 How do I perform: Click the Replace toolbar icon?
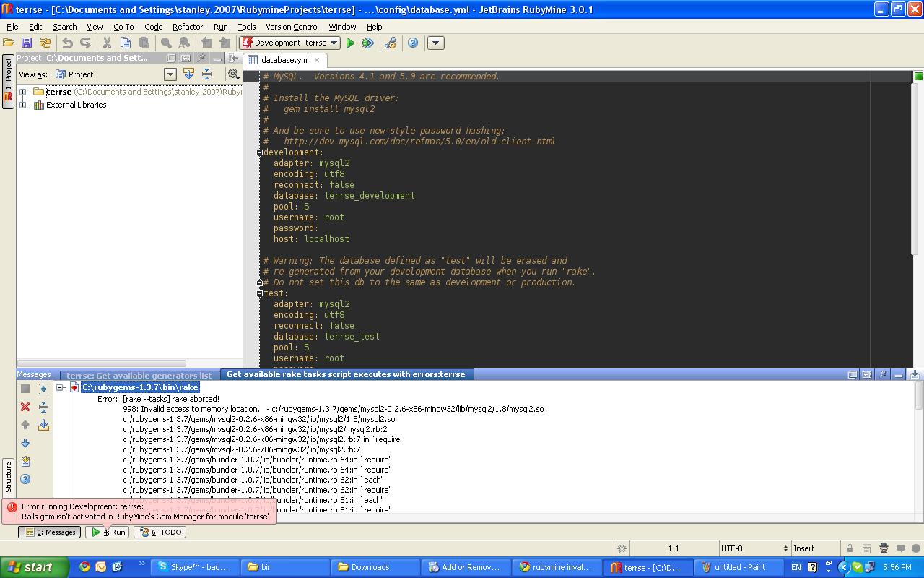pos(184,43)
